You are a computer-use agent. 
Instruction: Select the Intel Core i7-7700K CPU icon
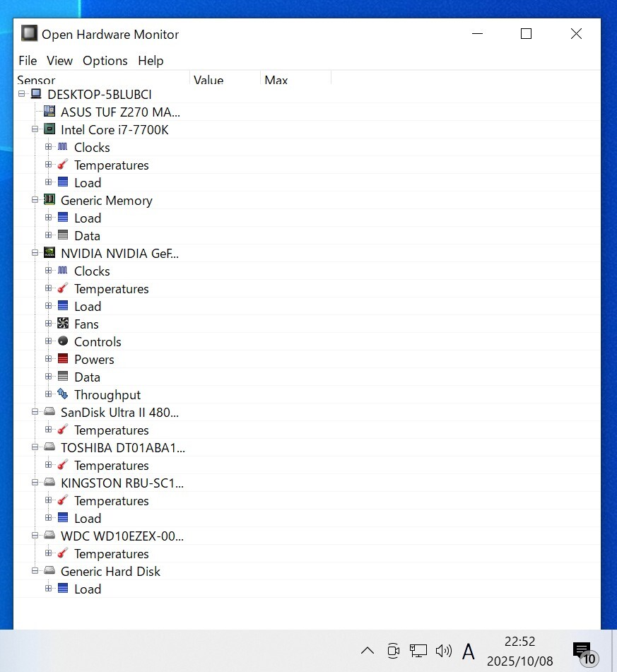click(x=49, y=129)
